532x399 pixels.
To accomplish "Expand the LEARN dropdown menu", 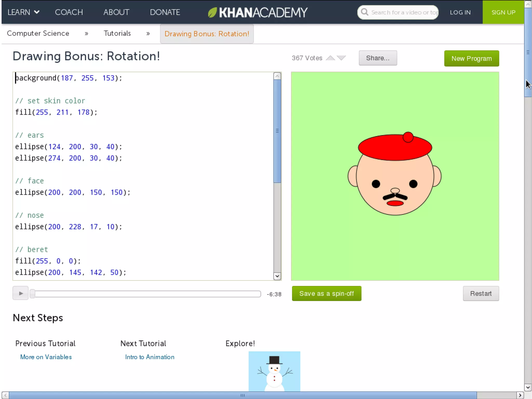I will (x=23, y=12).
